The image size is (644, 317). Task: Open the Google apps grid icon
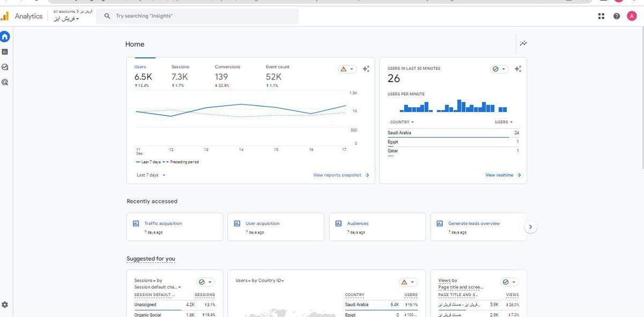coord(601,16)
